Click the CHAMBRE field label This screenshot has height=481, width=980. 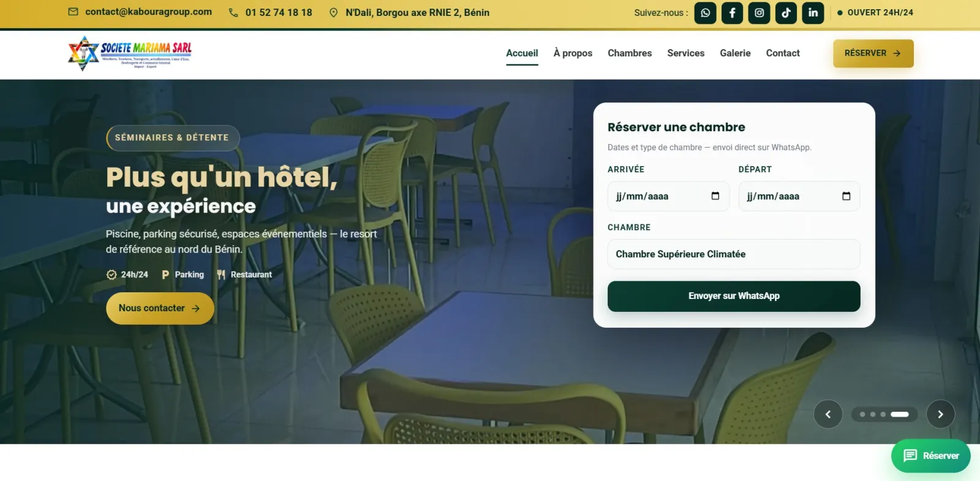(629, 227)
